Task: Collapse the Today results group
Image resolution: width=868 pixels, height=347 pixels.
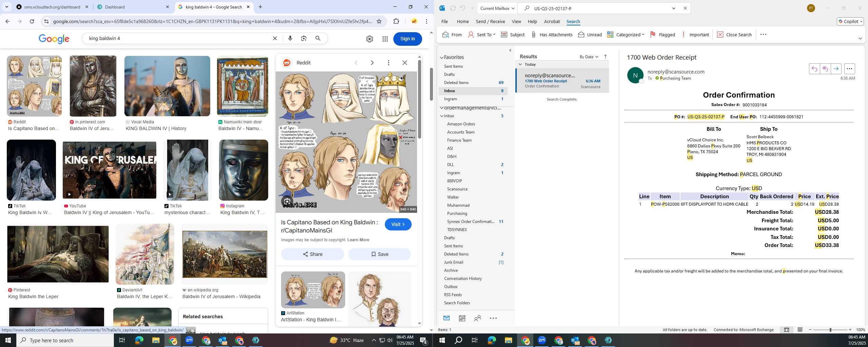Action: point(520,64)
